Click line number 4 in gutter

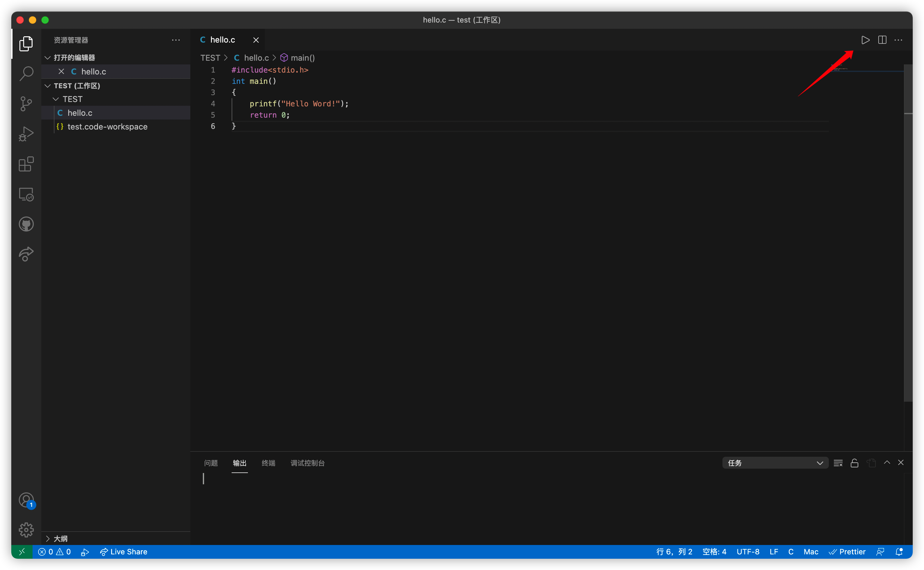pyautogui.click(x=213, y=103)
